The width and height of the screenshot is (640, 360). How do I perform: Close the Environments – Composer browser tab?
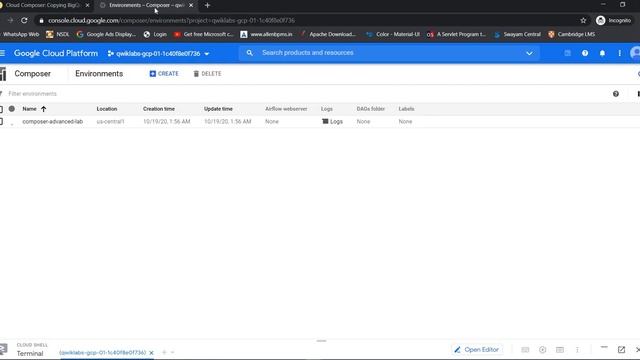point(191,5)
